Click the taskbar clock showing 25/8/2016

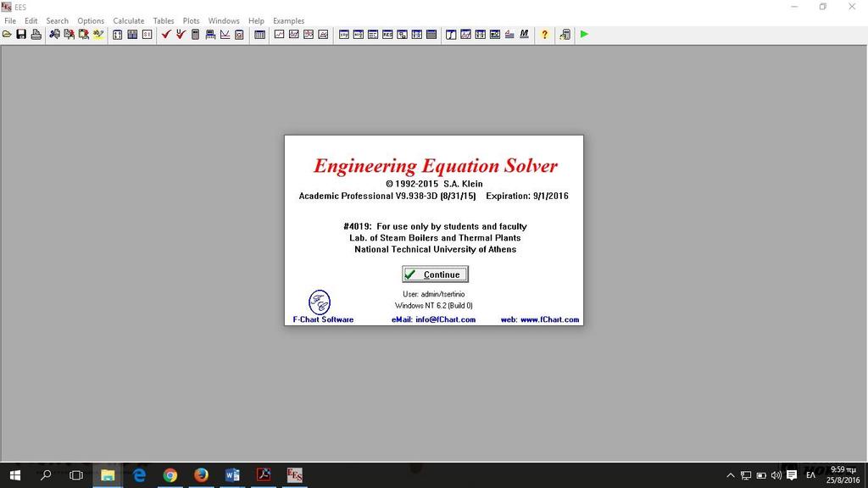pos(843,474)
